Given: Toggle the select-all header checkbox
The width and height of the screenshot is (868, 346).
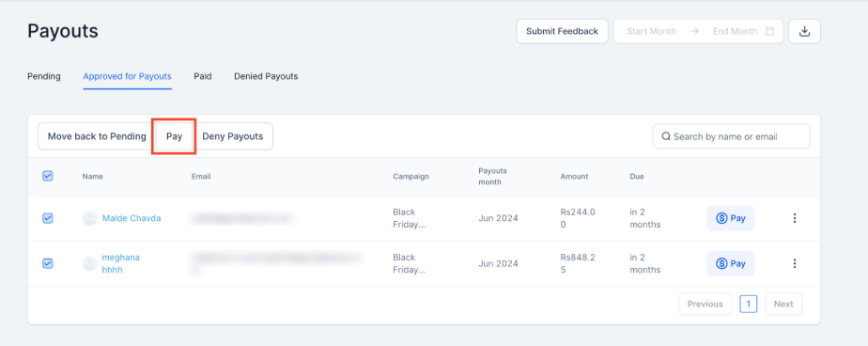Looking at the screenshot, I should point(48,177).
